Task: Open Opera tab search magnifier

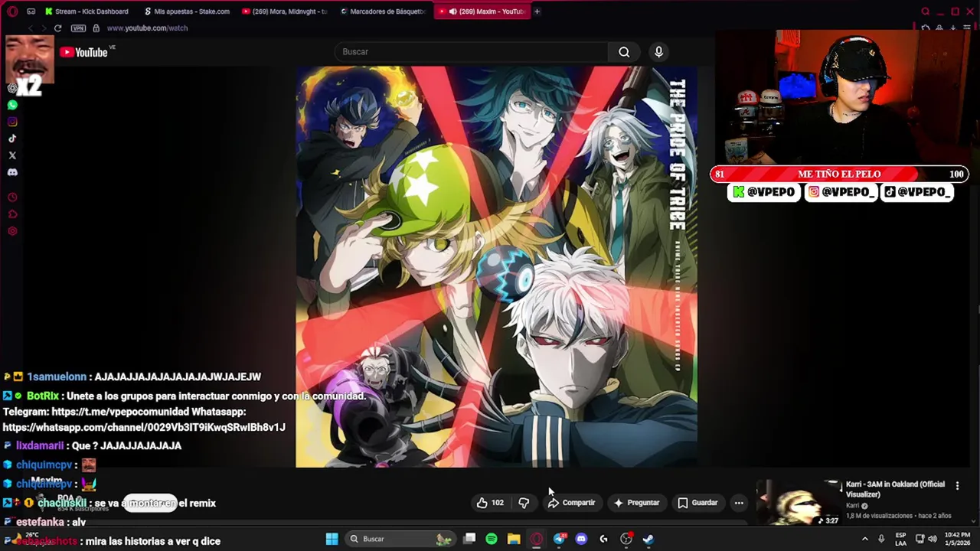Action: click(x=926, y=11)
